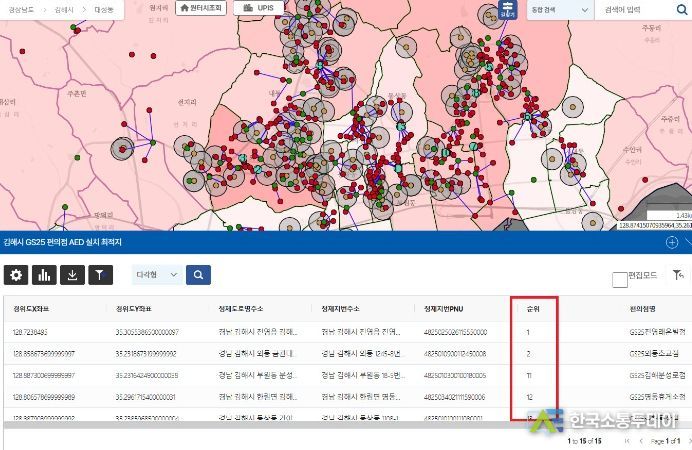The height and width of the screenshot is (450, 692).
Task: Sort by 정제도로명주소 column header
Action: [x=241, y=309]
